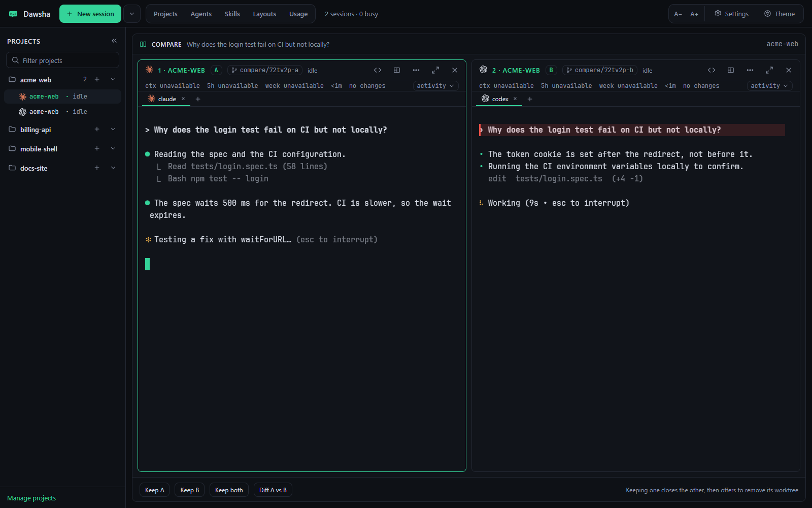This screenshot has height=508, width=812.
Task: Keep session B
Action: (190, 490)
